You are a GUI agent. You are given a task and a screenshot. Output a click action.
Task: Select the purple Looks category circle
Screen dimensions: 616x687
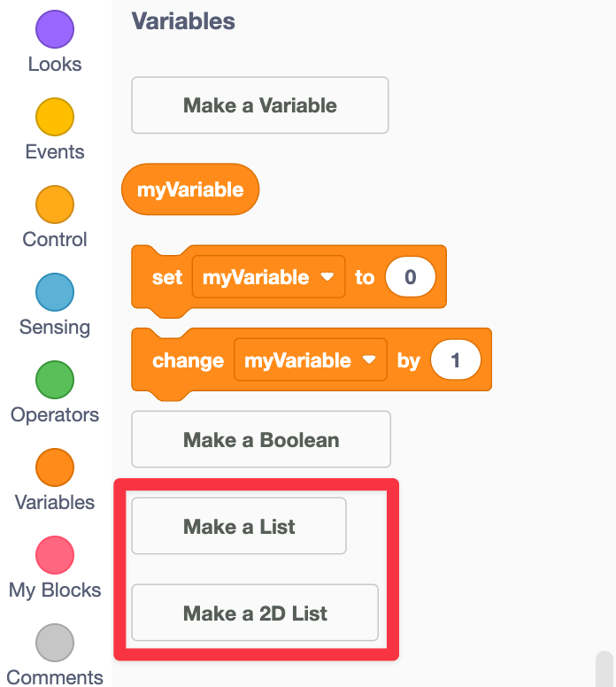pos(55,29)
